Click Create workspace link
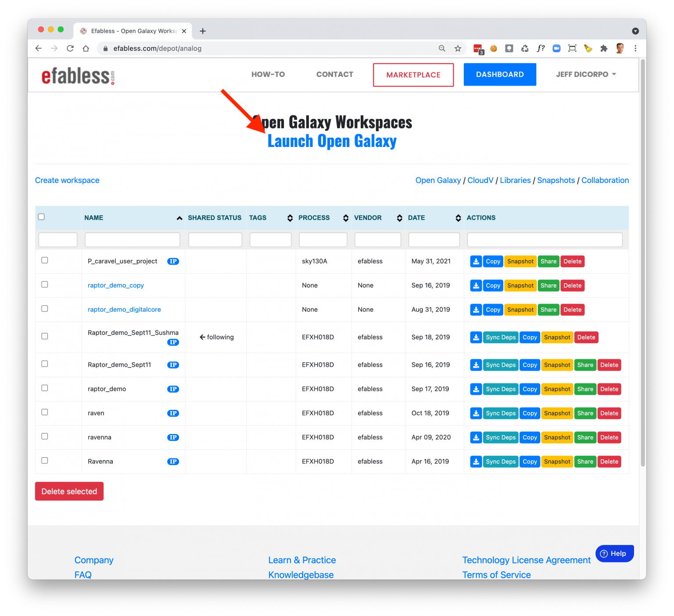Screen dimensions: 674x616 point(67,180)
